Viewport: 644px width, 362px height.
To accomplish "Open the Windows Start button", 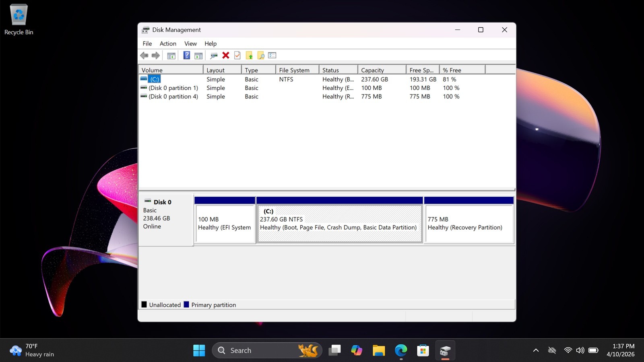I will (199, 350).
